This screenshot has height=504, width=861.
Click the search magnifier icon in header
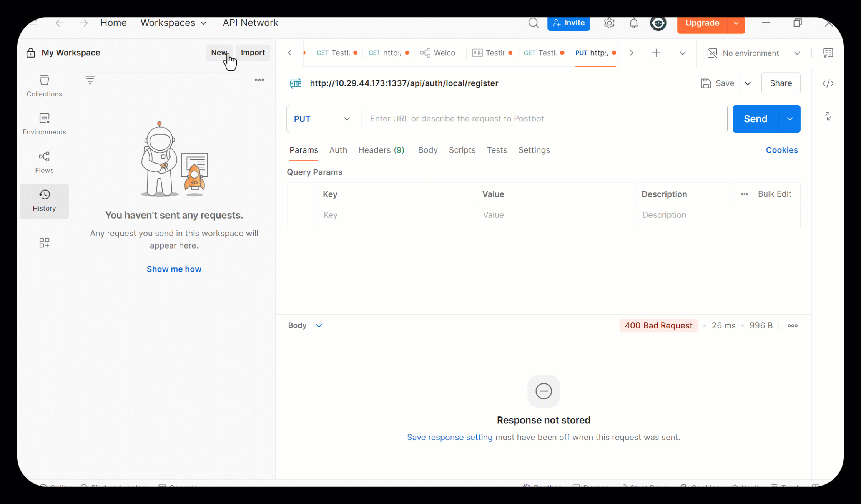pos(533,23)
